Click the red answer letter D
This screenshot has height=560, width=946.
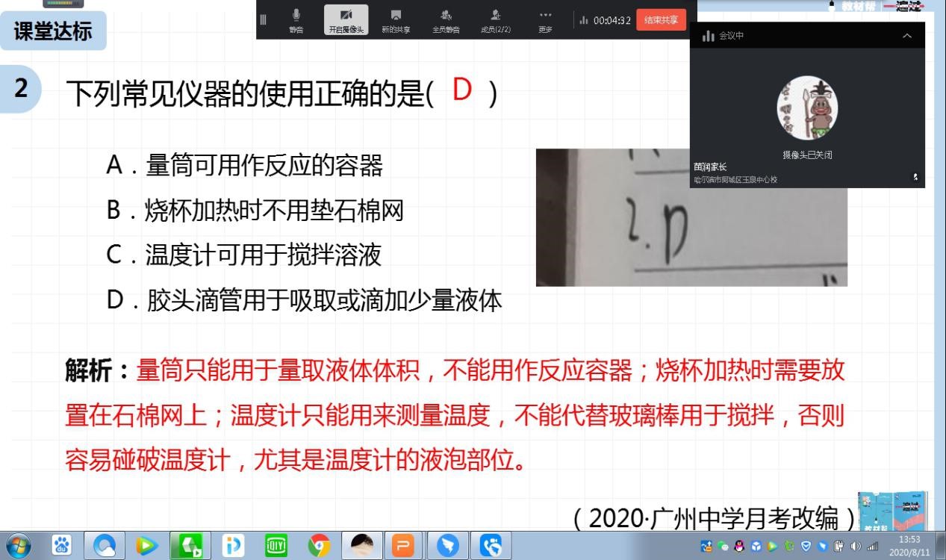[463, 90]
